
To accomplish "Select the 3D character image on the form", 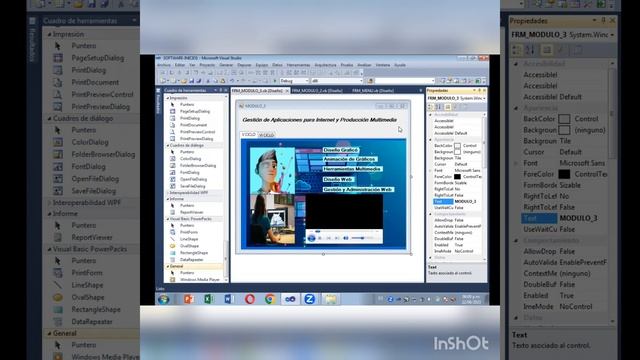I will 272,171.
